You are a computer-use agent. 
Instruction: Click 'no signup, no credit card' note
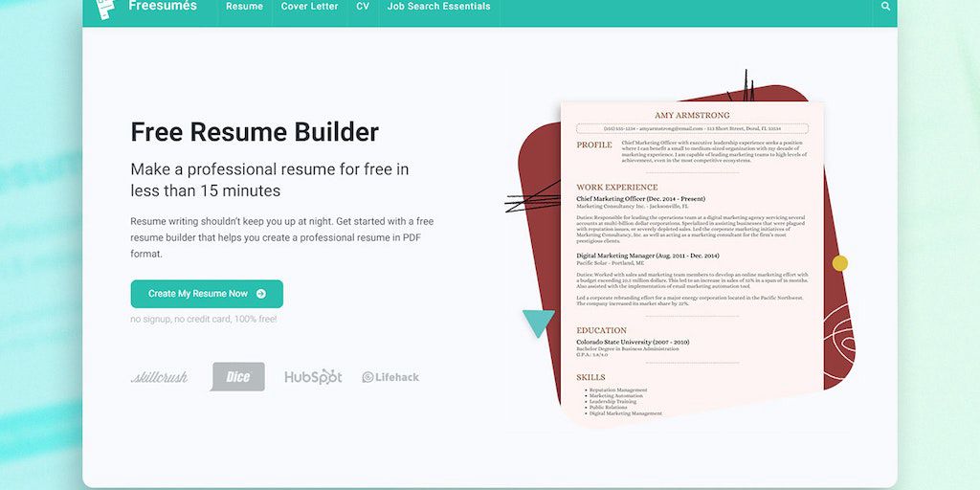204,320
